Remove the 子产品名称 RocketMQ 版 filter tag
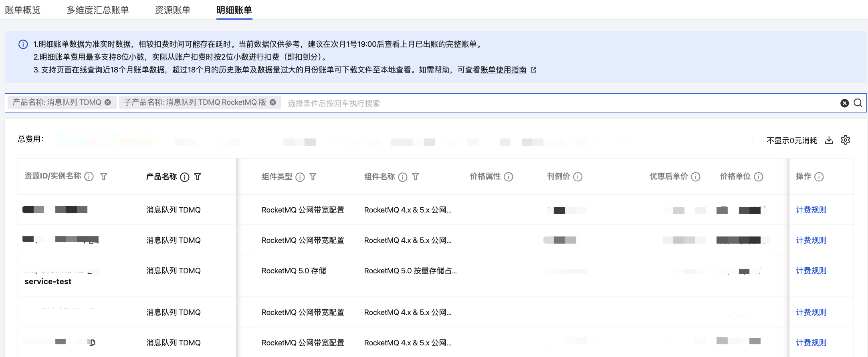 pyautogui.click(x=273, y=102)
